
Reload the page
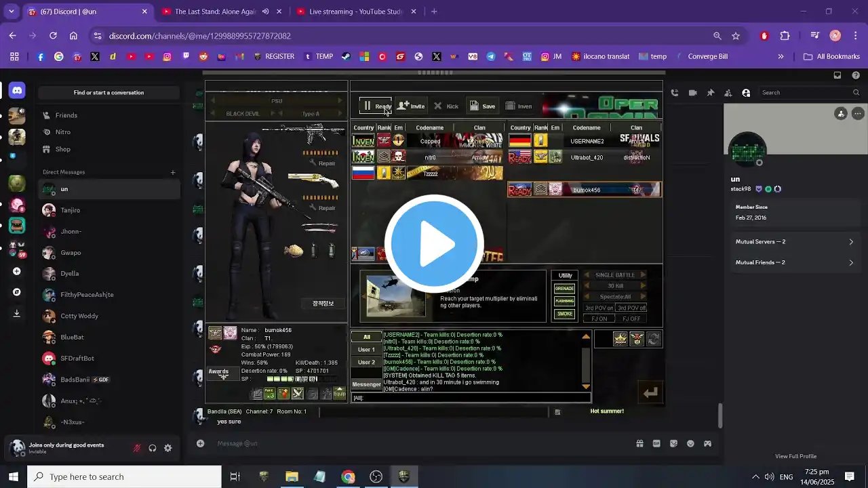(52, 36)
